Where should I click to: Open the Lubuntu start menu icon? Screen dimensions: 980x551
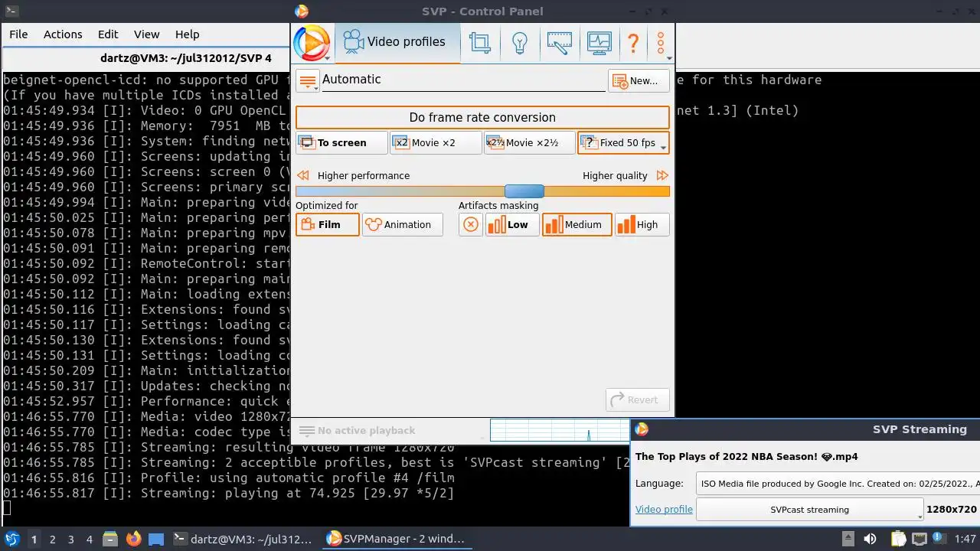(x=11, y=539)
